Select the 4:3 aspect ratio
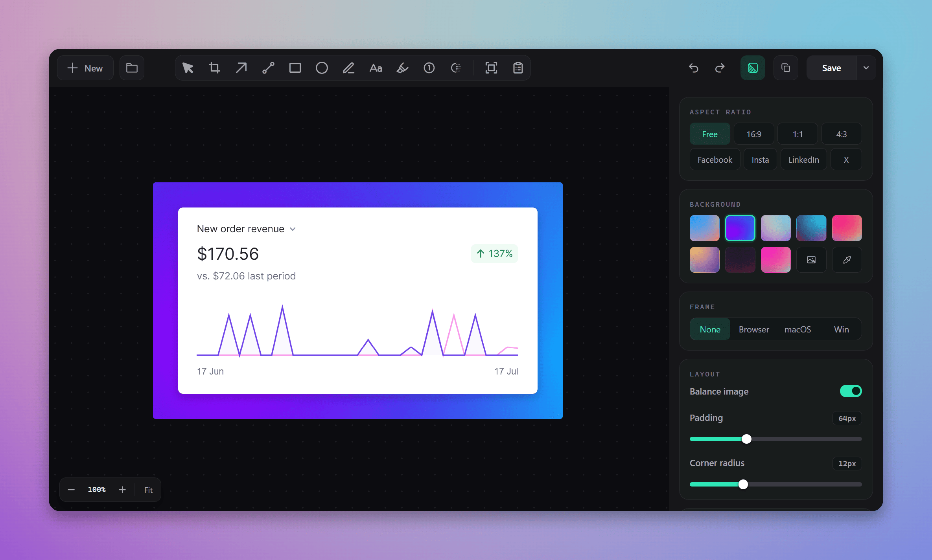This screenshot has height=560, width=932. (842, 134)
